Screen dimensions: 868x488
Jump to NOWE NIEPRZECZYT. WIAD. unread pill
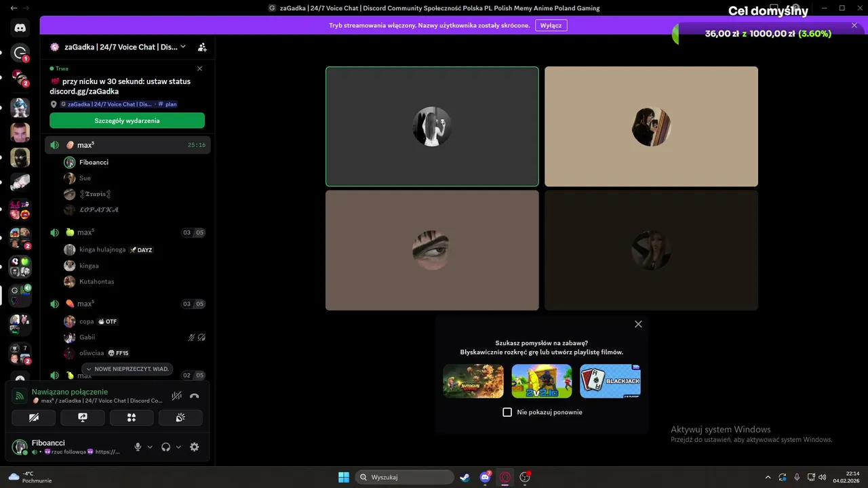127,369
